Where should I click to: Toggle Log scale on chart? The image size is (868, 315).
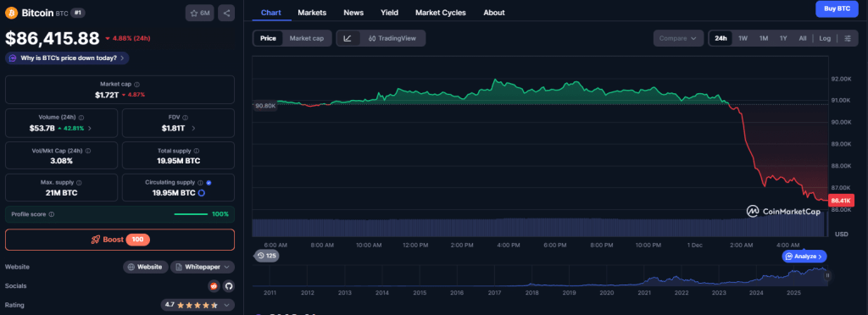point(825,38)
